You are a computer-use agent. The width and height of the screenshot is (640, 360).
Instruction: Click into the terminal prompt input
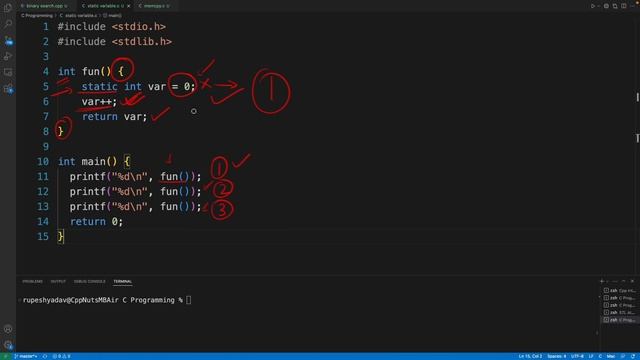coord(189,300)
